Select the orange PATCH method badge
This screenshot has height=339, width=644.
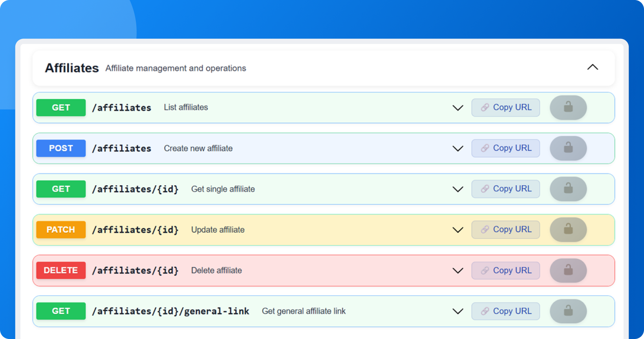pyautogui.click(x=61, y=230)
